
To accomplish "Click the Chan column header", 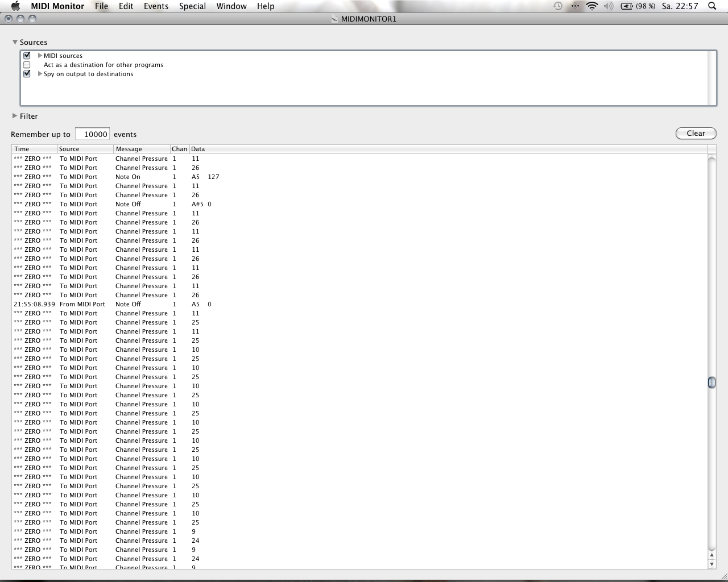I will click(x=180, y=149).
